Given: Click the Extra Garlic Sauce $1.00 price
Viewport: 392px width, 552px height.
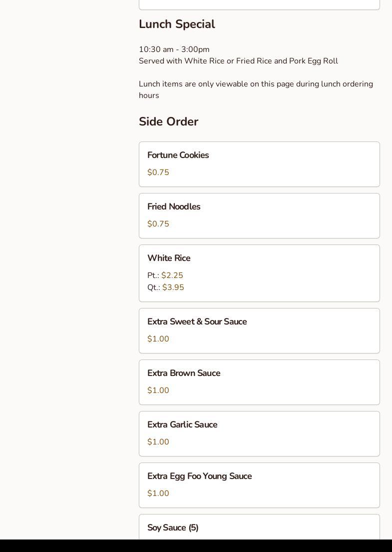Looking at the screenshot, I should click(158, 442).
